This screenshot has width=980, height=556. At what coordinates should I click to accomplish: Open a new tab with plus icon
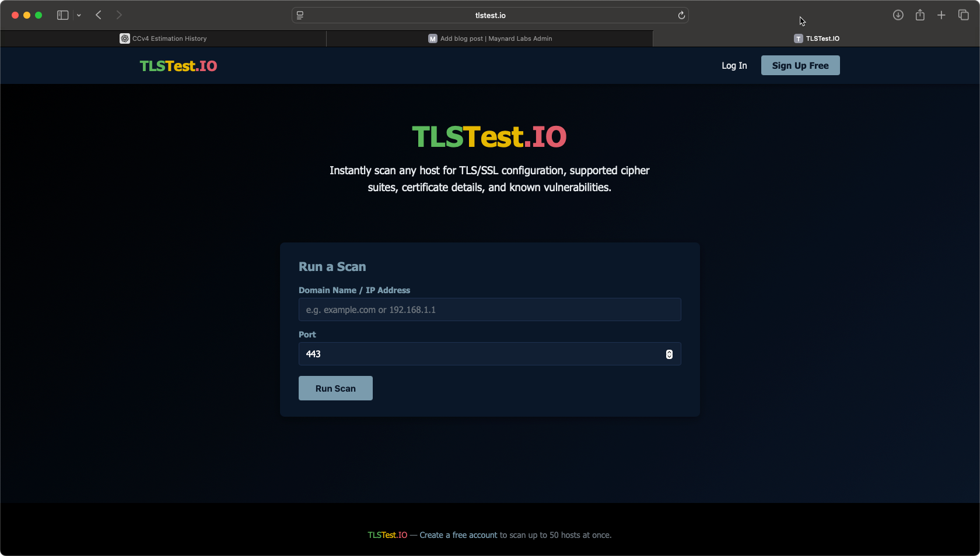pyautogui.click(x=942, y=15)
